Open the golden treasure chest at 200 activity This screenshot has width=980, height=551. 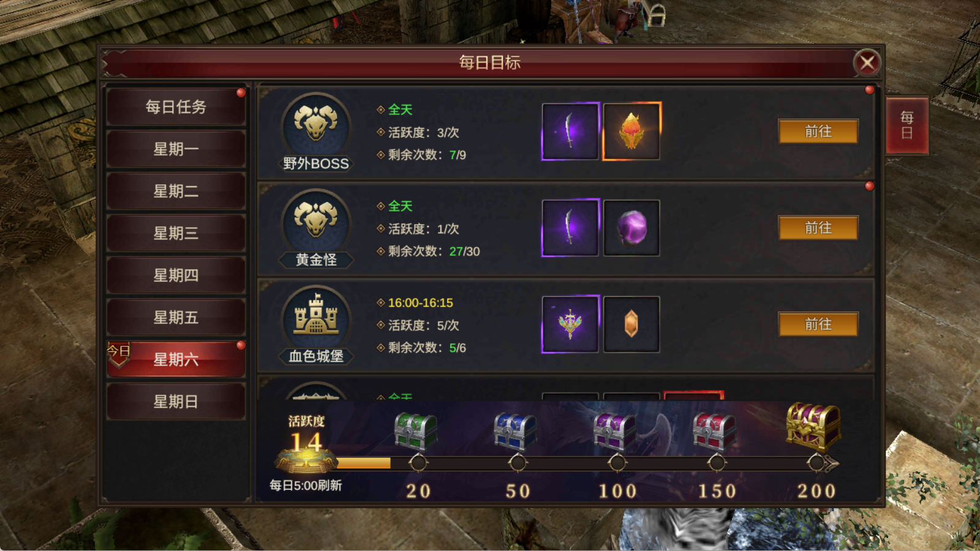[814, 425]
